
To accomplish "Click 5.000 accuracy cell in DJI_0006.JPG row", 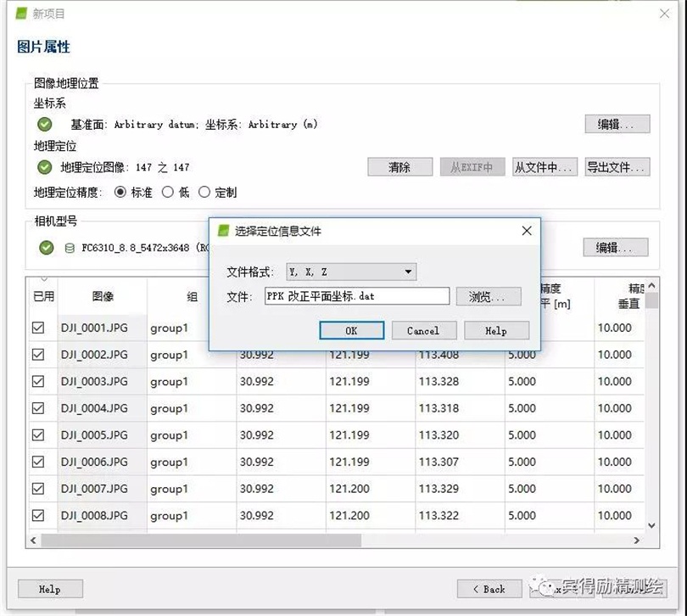I will pyautogui.click(x=550, y=462).
